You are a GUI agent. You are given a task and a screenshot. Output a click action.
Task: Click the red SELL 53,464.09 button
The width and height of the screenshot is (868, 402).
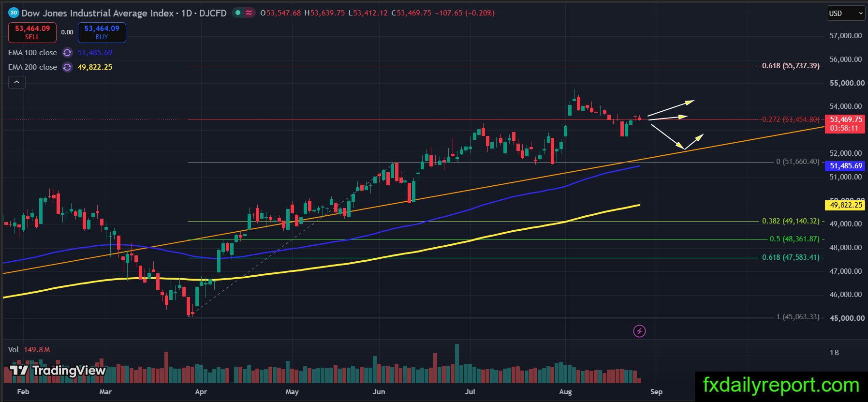point(32,32)
